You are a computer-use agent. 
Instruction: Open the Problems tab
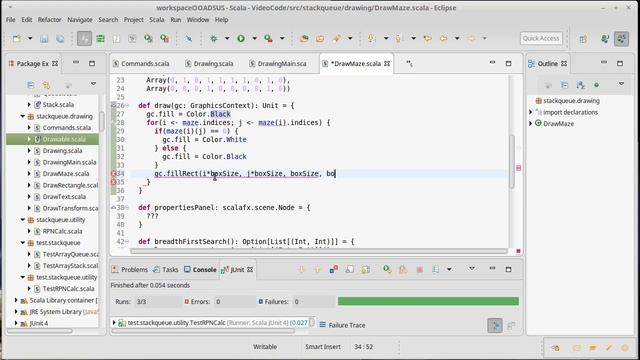click(x=130, y=269)
